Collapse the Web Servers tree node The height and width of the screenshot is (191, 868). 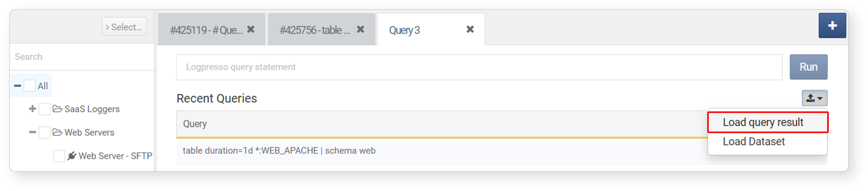click(x=32, y=132)
